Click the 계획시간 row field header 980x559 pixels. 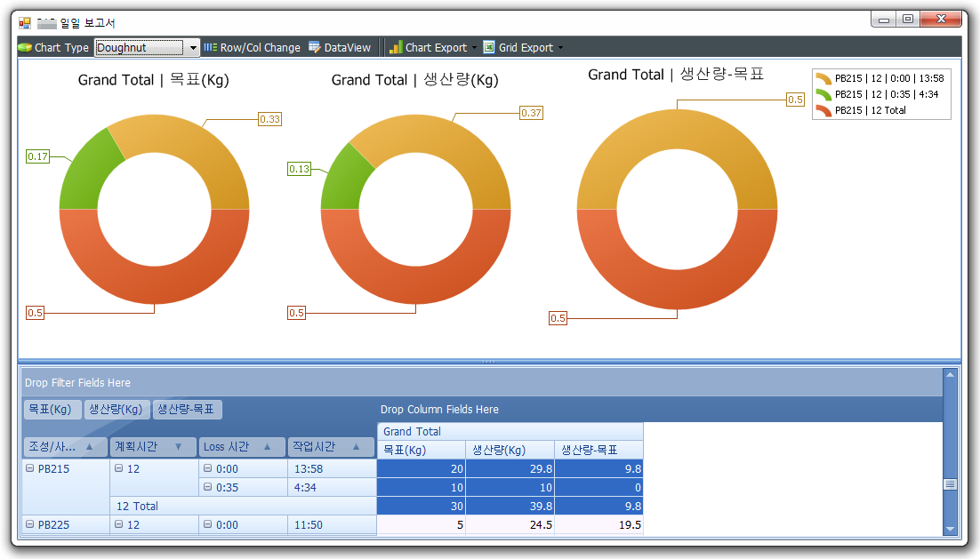pyautogui.click(x=155, y=446)
